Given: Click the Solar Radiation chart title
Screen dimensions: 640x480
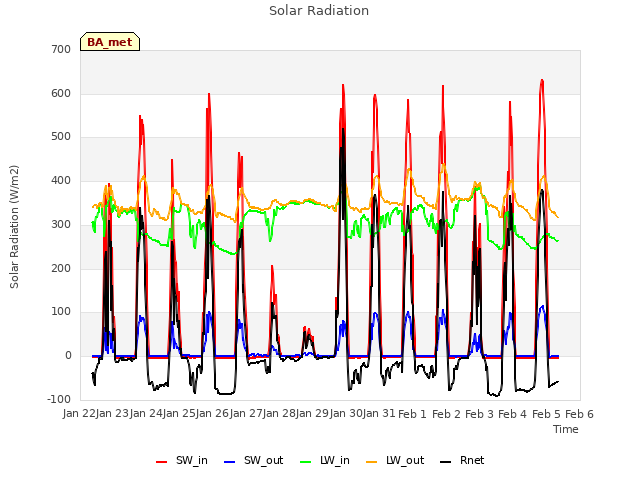Looking at the screenshot, I should coord(319,11).
